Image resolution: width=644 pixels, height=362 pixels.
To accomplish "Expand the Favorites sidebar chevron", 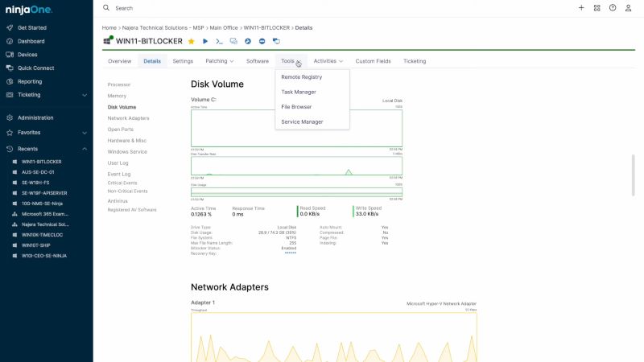I will 85,133.
